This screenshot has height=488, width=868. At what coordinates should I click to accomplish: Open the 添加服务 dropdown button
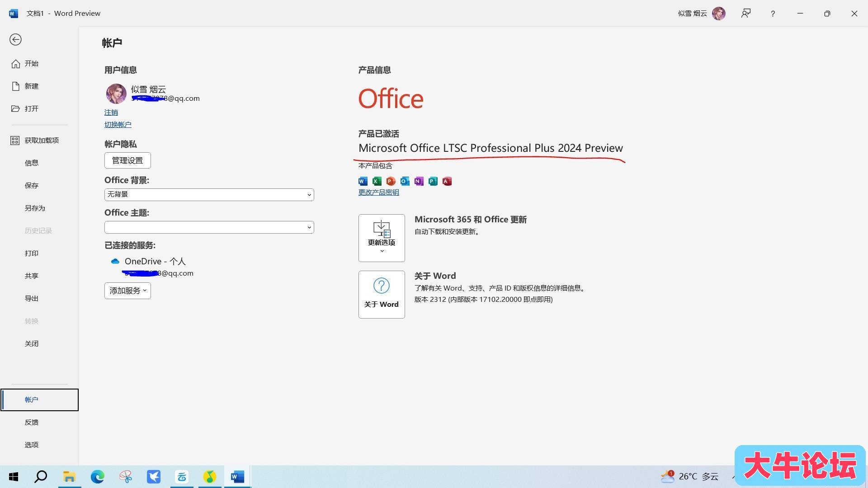[x=127, y=291]
